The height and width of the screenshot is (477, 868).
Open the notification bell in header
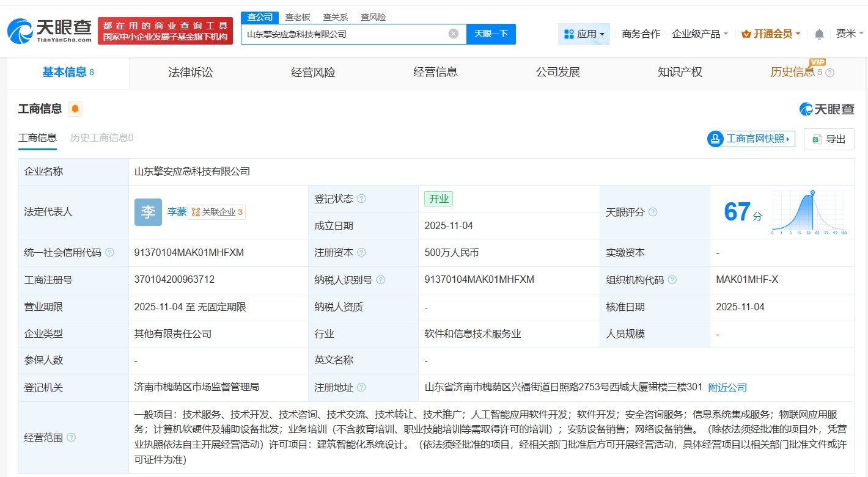(819, 34)
